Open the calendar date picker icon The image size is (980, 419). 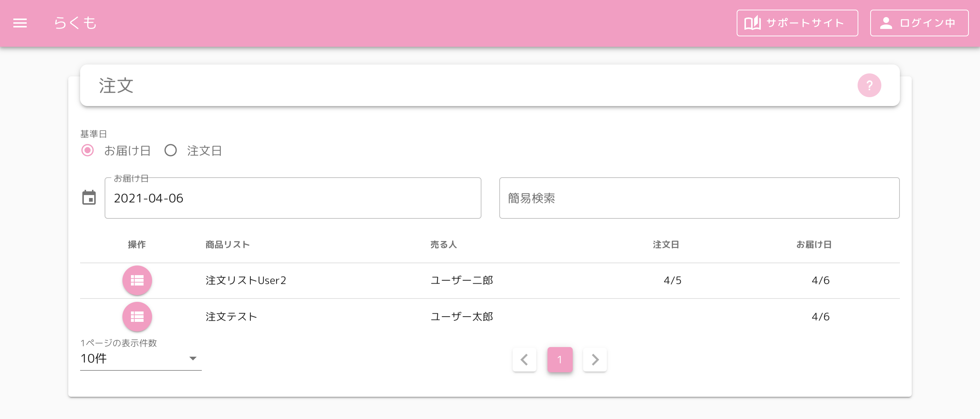[89, 197]
